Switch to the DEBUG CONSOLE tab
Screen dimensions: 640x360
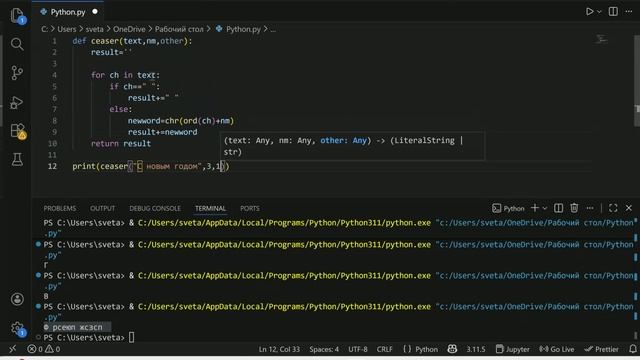click(x=155, y=208)
